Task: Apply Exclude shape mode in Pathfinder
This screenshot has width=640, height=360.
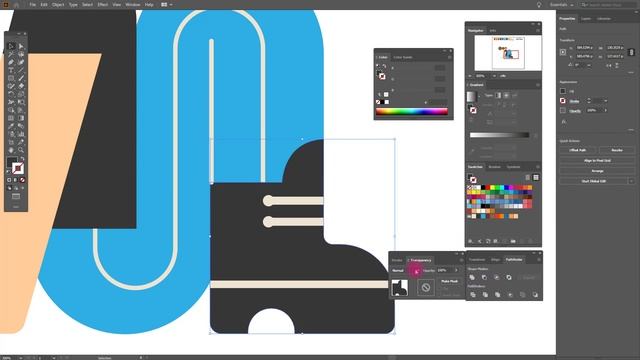Action: [x=509, y=278]
